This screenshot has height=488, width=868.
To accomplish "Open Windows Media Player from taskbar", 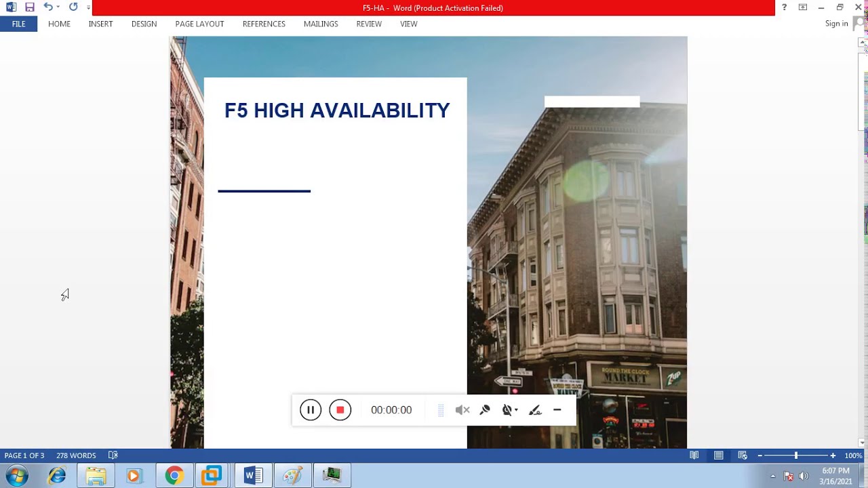I will (134, 476).
